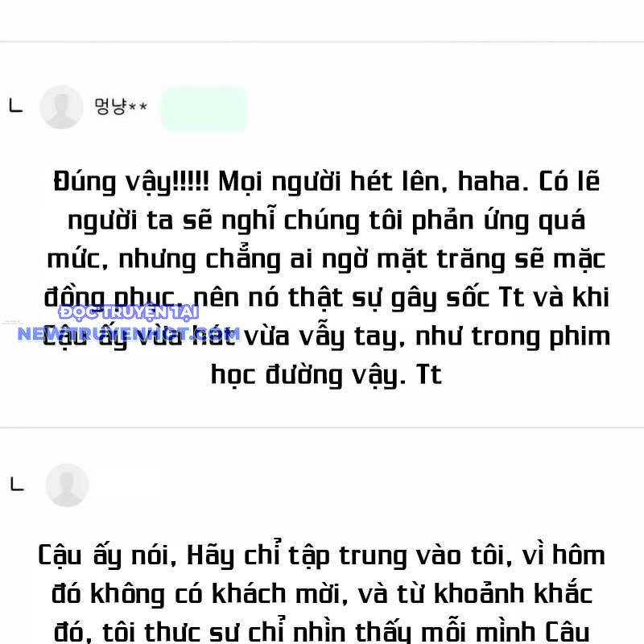Click the green blurred badge next to username
The height and width of the screenshot is (644, 644).
[204, 109]
